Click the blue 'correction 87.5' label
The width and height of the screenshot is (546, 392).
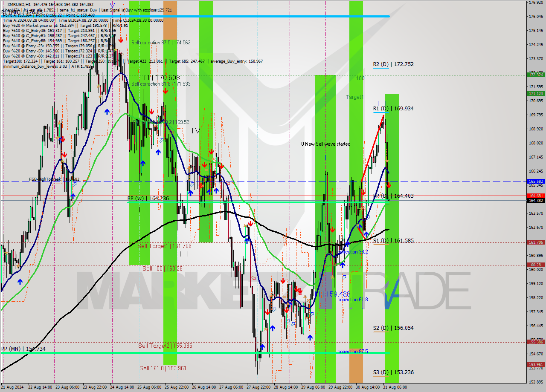(x=353, y=352)
